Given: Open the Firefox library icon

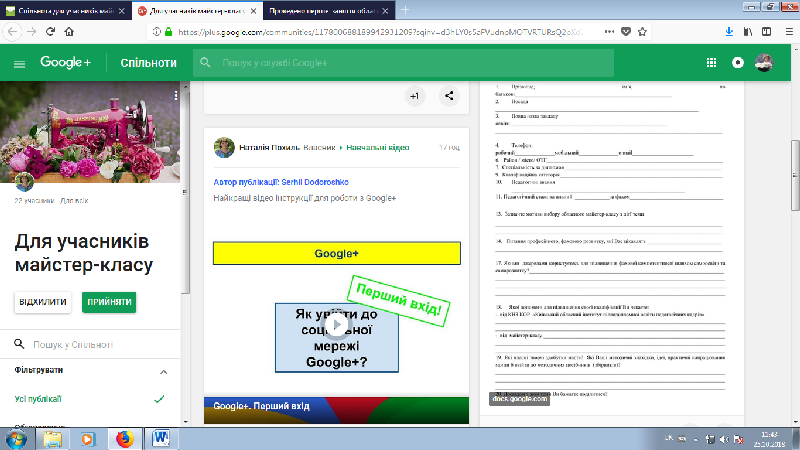Looking at the screenshot, I should (x=748, y=32).
